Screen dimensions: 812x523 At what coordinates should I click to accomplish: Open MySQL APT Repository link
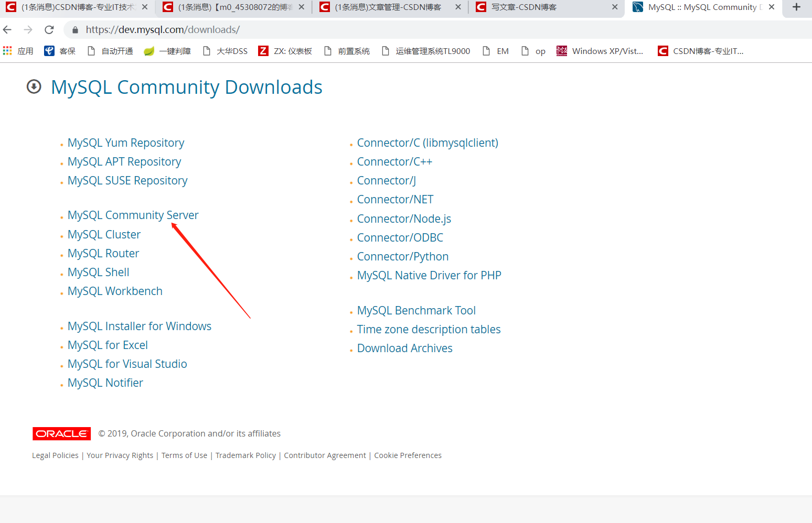pos(124,162)
